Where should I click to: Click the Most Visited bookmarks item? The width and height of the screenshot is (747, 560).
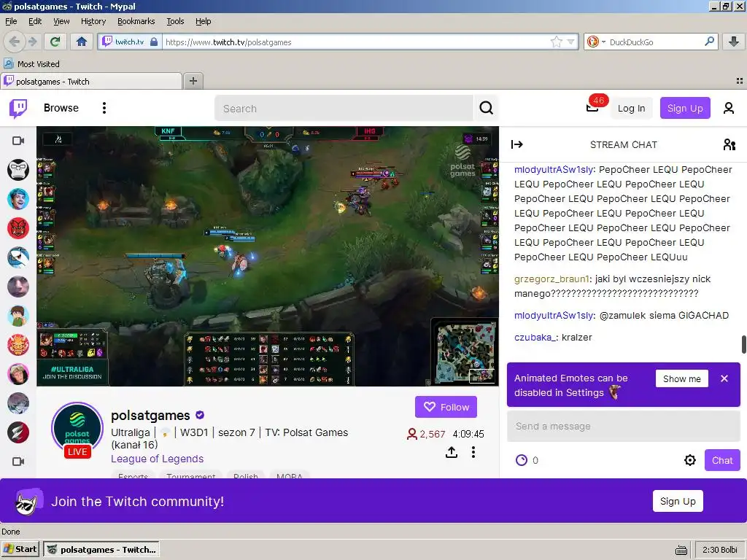tap(32, 64)
